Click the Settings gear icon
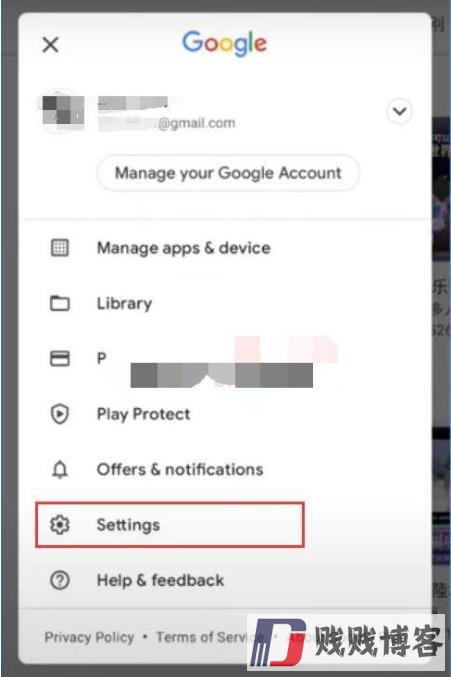This screenshot has width=451, height=677. pos(60,525)
